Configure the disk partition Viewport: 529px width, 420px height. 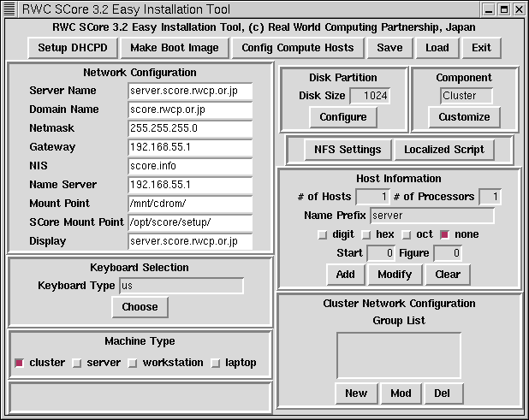click(x=343, y=117)
